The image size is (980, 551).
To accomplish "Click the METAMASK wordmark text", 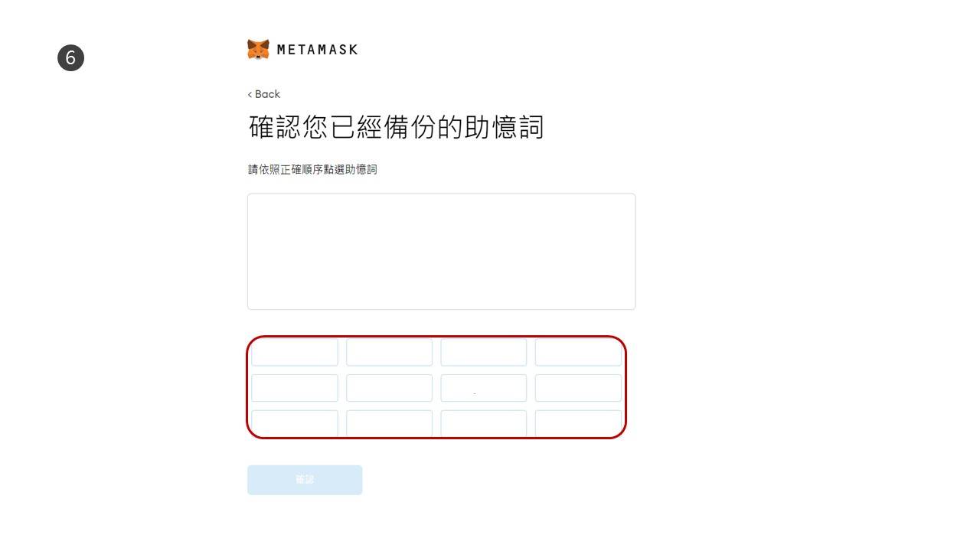I will (x=317, y=50).
